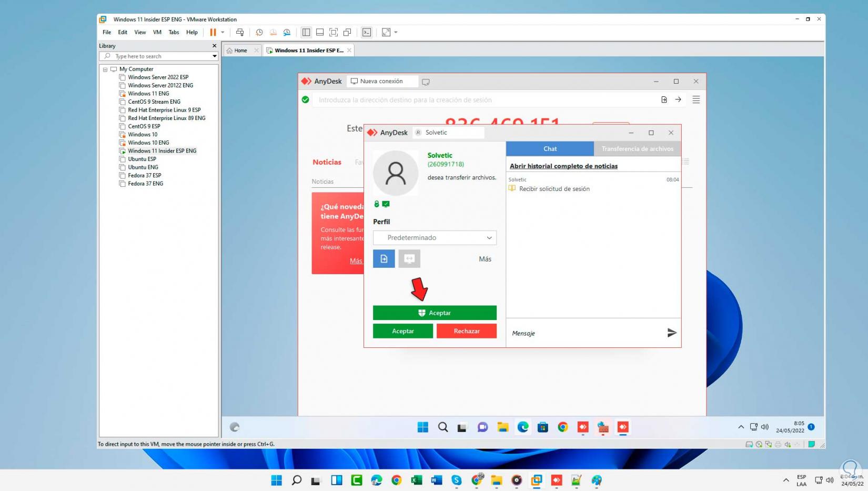The height and width of the screenshot is (491, 868).
Task: Open Microsoft Store in guest taskbar
Action: 543,427
